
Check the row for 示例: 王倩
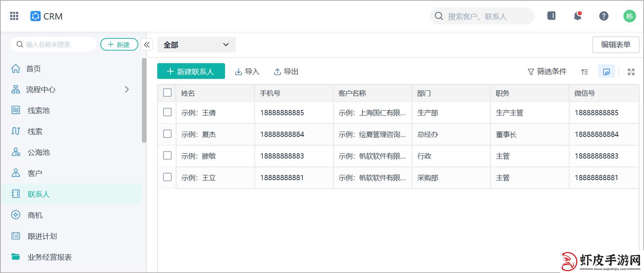pos(167,112)
